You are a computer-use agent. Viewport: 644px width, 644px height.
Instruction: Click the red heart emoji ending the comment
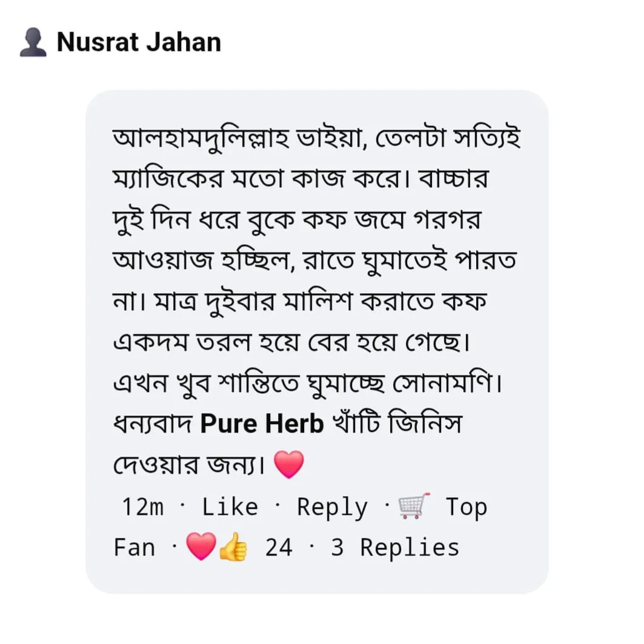click(x=289, y=464)
